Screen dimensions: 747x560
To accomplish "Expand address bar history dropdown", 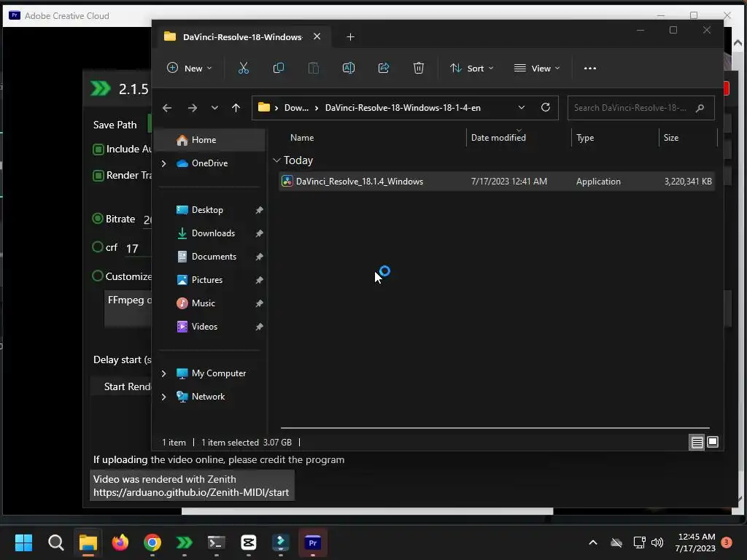I will click(x=521, y=108).
